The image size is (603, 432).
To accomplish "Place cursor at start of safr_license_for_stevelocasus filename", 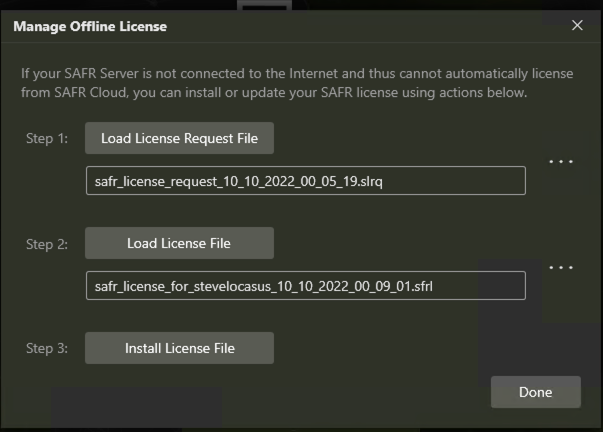I will tap(94, 286).
